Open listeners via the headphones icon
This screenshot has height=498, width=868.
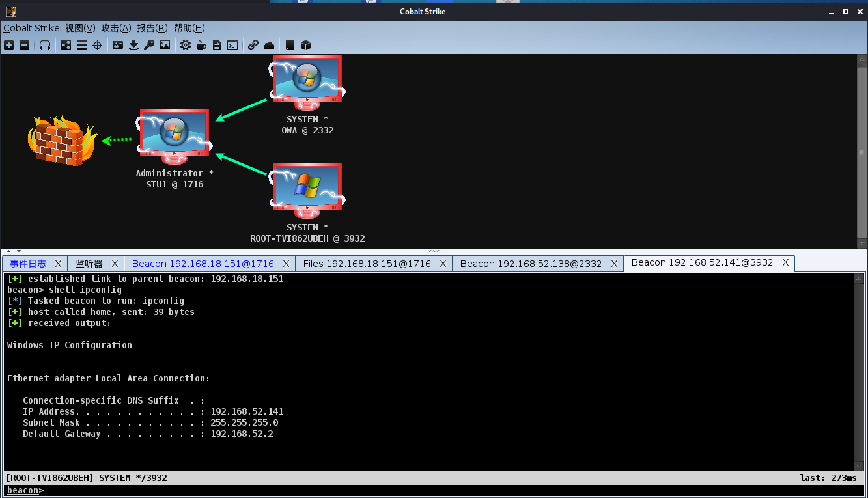point(45,45)
